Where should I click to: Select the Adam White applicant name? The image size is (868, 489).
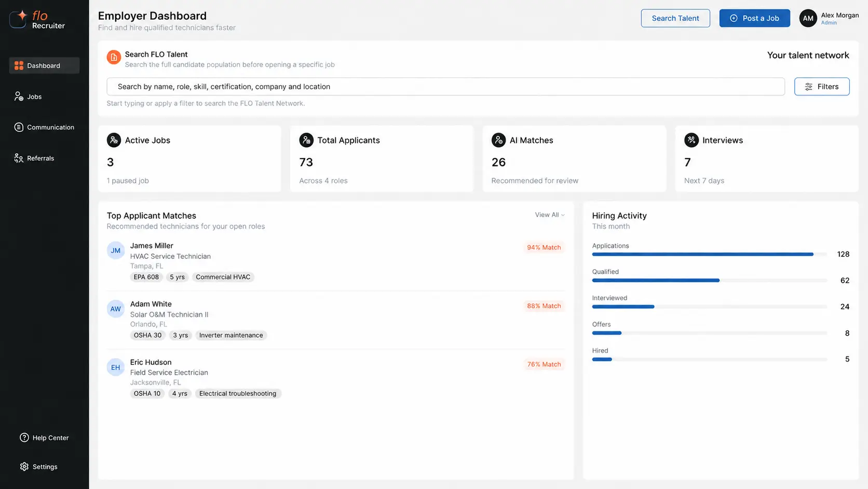(x=151, y=304)
